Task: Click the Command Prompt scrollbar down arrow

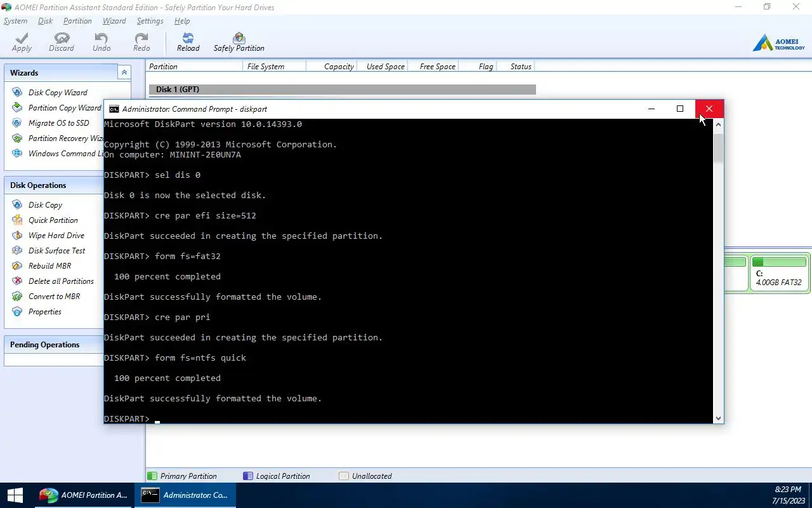Action: [x=718, y=418]
